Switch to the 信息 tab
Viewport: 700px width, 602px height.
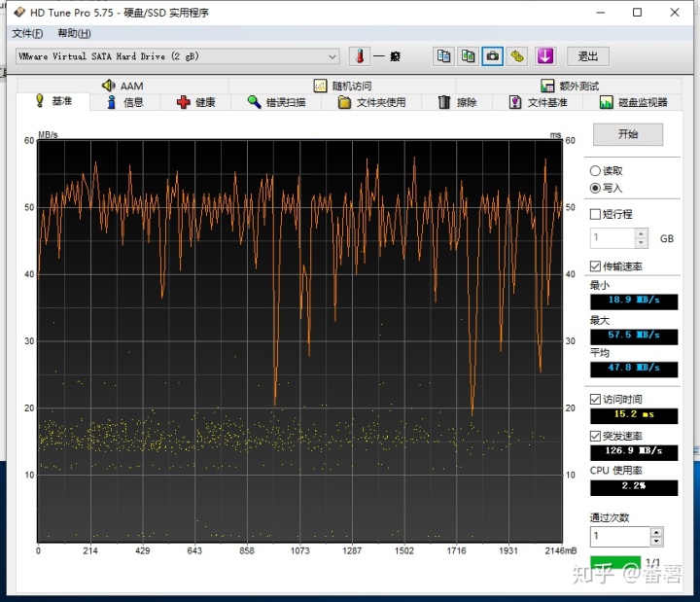click(x=125, y=102)
